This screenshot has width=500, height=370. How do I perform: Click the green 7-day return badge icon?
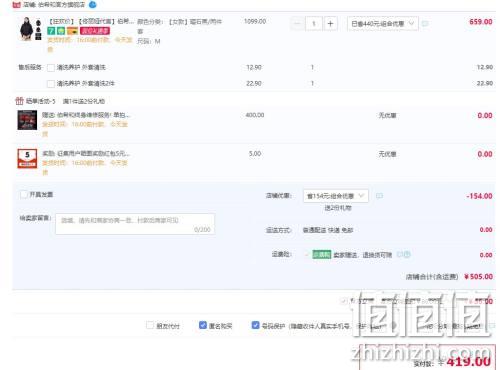[51, 31]
